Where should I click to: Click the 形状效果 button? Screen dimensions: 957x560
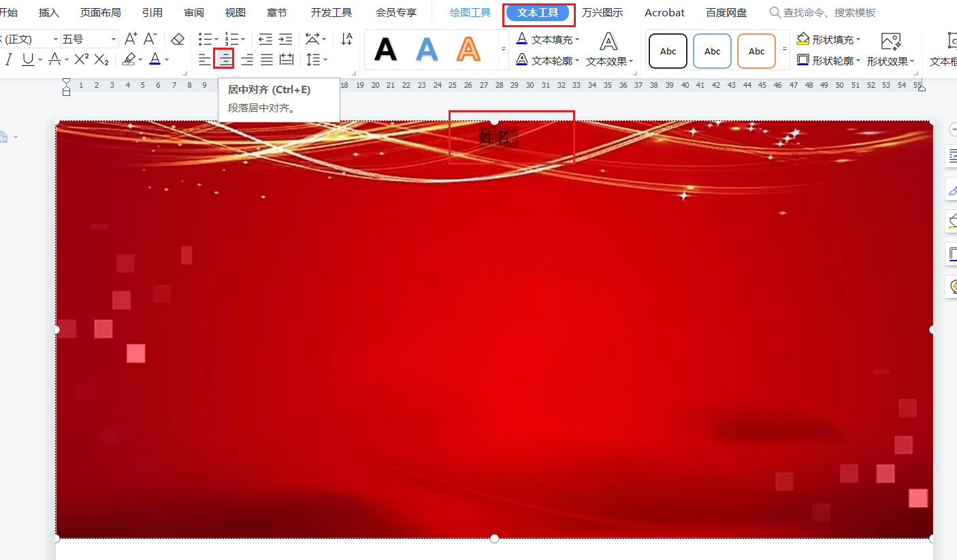point(890,50)
